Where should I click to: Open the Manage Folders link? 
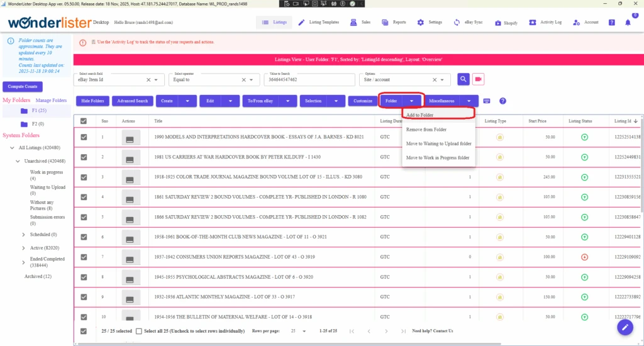pyautogui.click(x=51, y=101)
